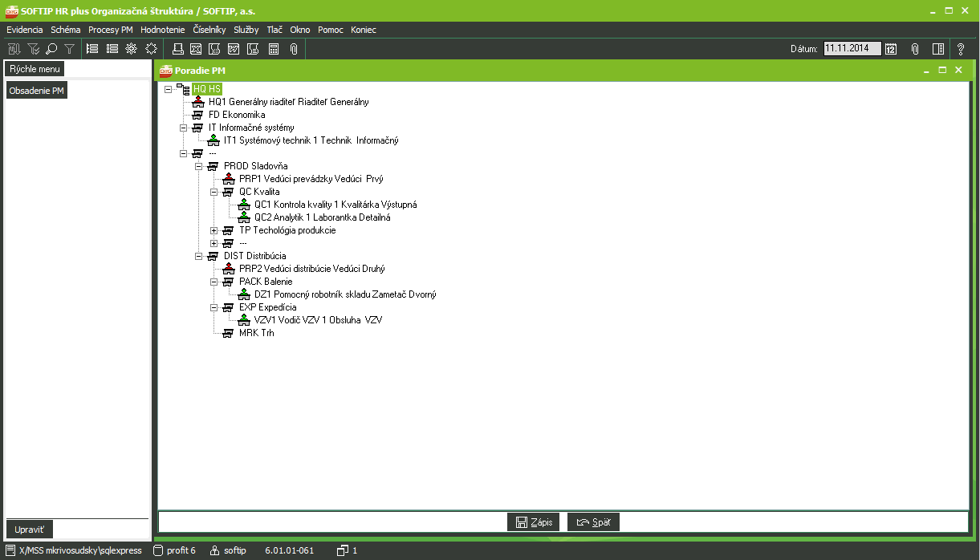Click the printer icon in toolbar

click(178, 49)
